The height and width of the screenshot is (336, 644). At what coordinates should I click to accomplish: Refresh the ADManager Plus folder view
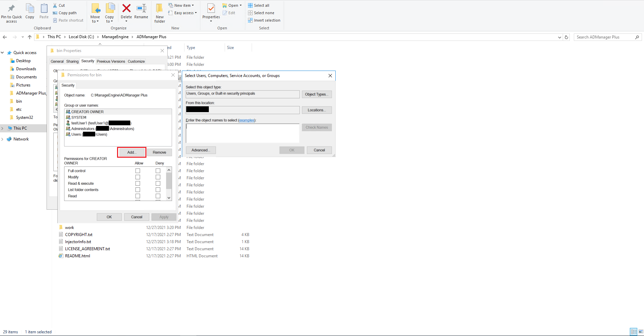(x=567, y=37)
